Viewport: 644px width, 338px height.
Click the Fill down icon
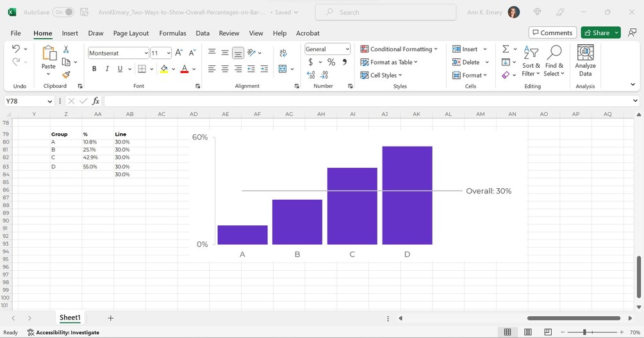coord(506,62)
